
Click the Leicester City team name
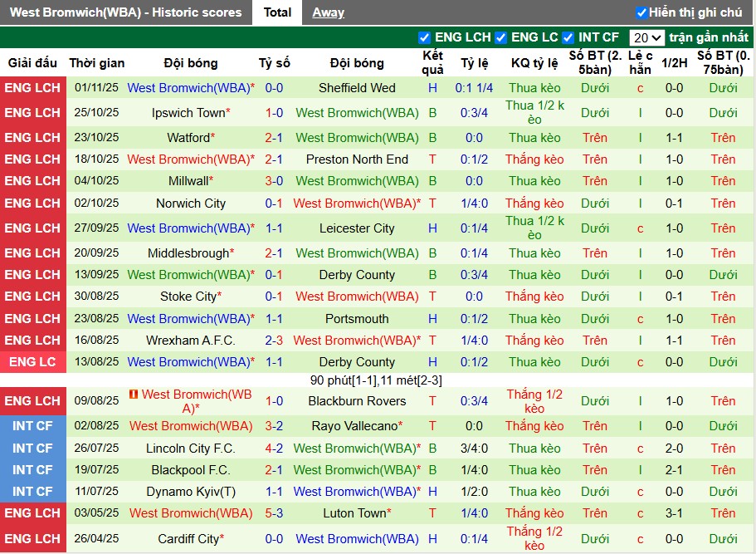(x=357, y=228)
